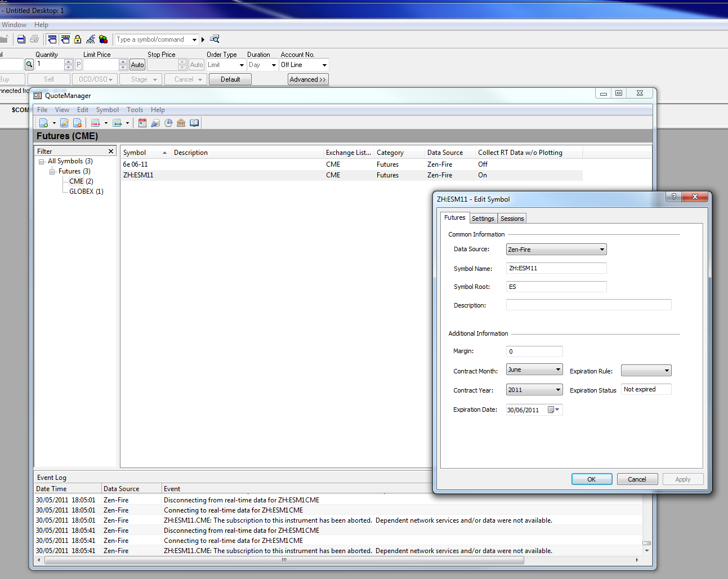Select the Futures tab in Edit Symbol
Viewport: 728px width, 579px height.
pos(455,217)
